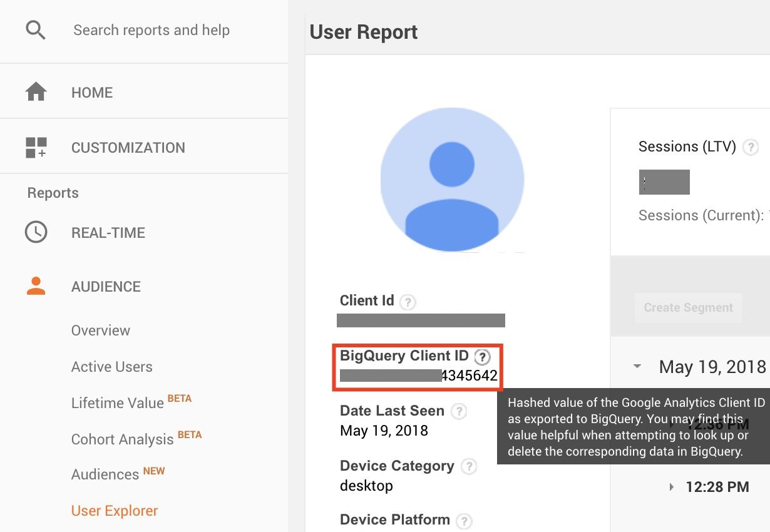Click the Create Segment button
This screenshot has height=532, width=770.
[689, 308]
